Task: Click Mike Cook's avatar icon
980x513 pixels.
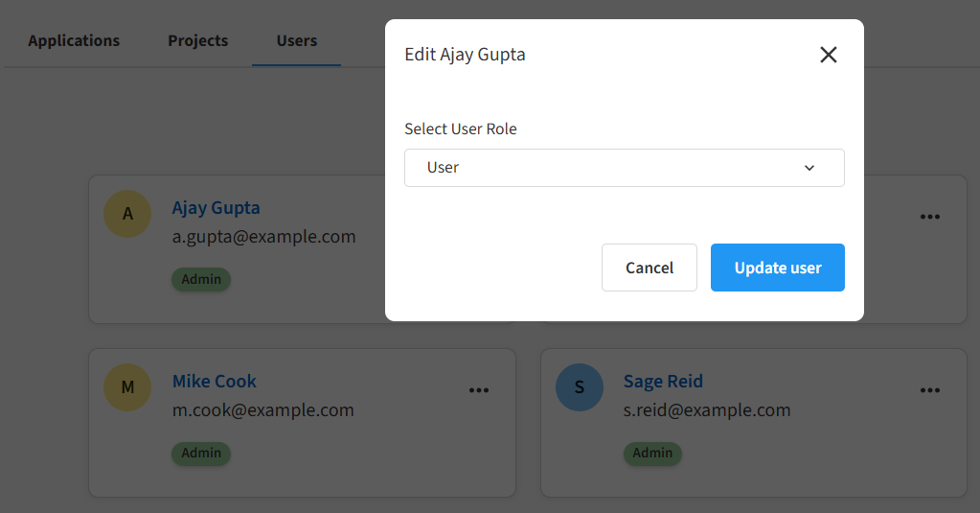Action: click(x=127, y=387)
